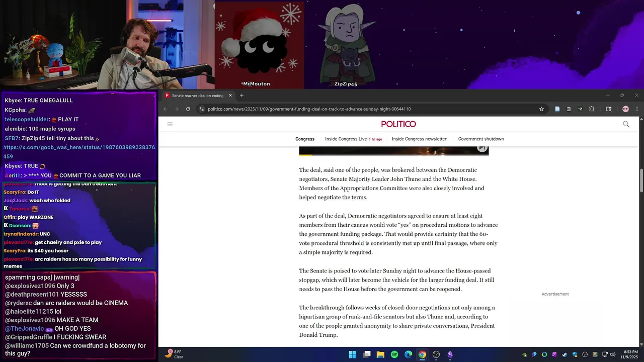The height and width of the screenshot is (362, 644).
Task: Close the Senate reaches deal tab
Action: [x=230, y=96]
